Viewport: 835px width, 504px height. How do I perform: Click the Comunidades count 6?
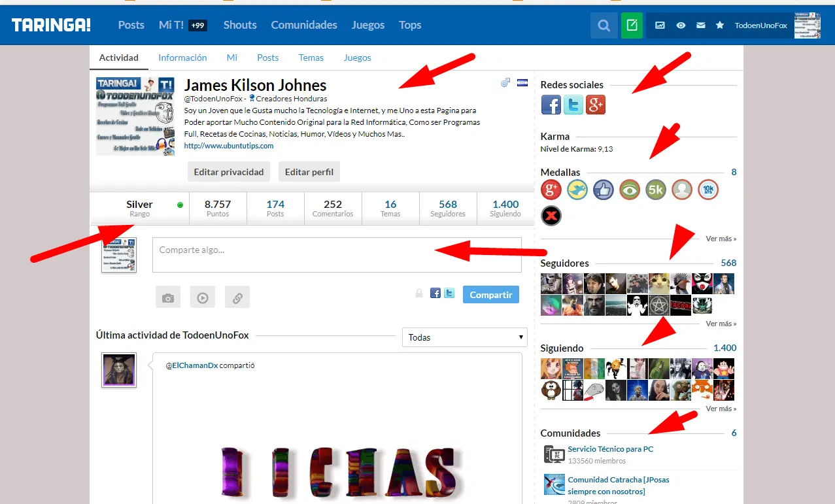(734, 433)
